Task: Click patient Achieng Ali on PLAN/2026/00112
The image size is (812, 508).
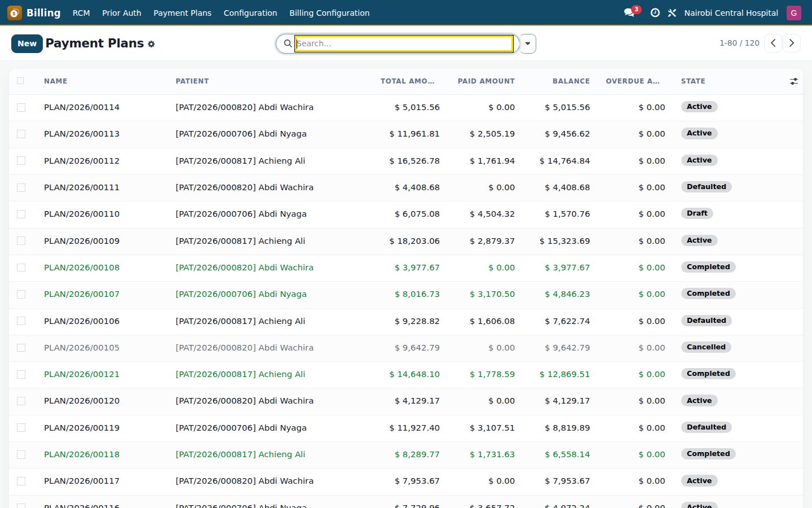Action: 240,161
